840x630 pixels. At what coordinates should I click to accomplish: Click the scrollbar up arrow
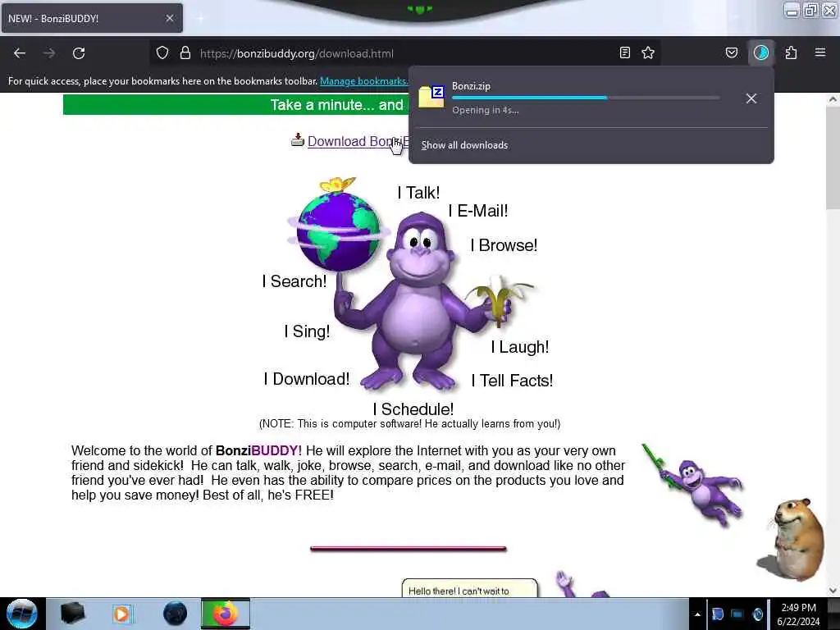(833, 99)
